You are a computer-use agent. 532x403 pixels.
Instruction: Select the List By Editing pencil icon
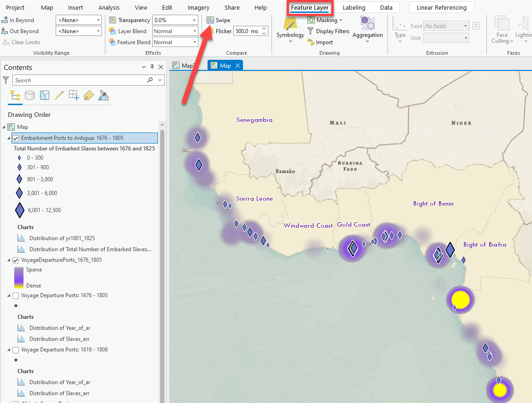pos(59,95)
